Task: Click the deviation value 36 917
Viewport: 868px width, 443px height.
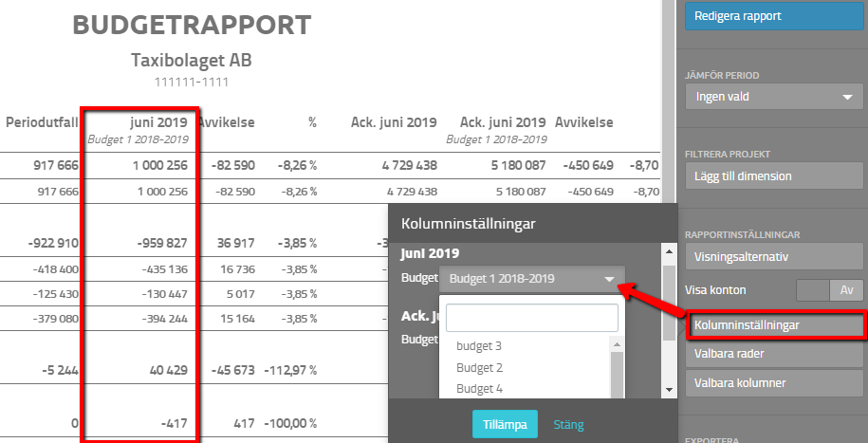Action: 236,243
